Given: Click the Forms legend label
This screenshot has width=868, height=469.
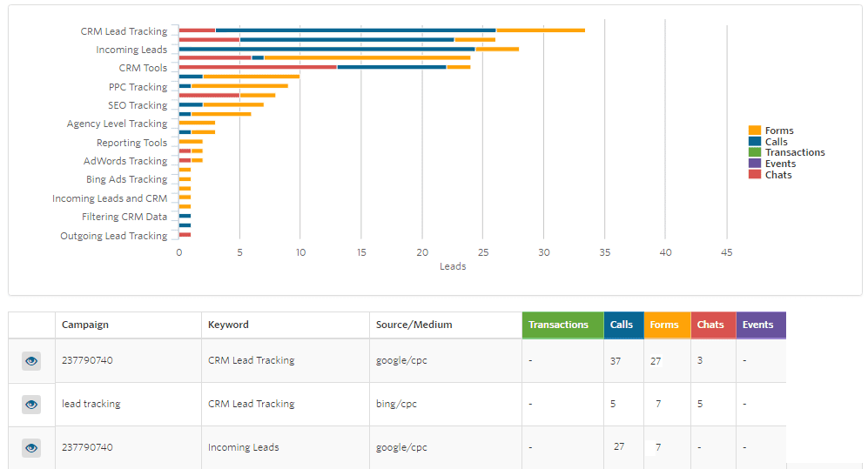Looking at the screenshot, I should (x=779, y=131).
